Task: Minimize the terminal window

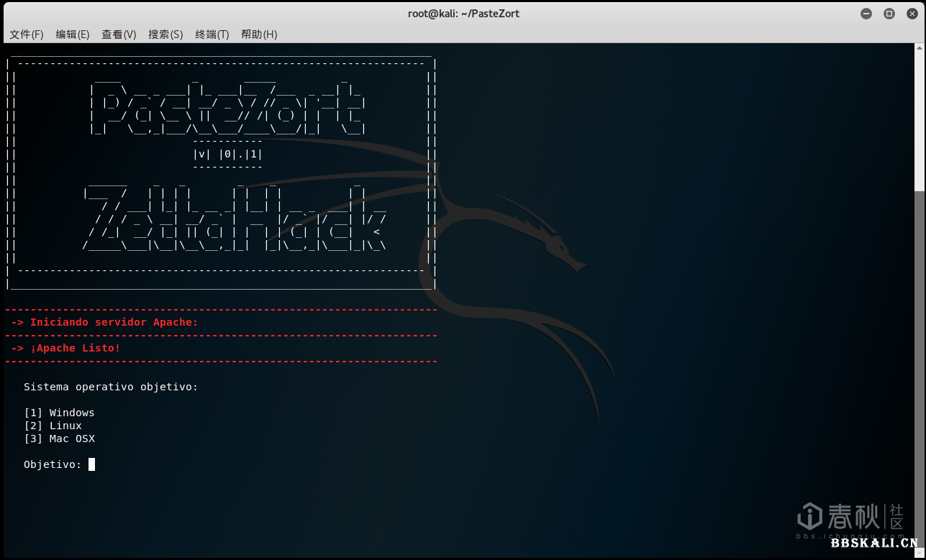Action: coord(866,14)
